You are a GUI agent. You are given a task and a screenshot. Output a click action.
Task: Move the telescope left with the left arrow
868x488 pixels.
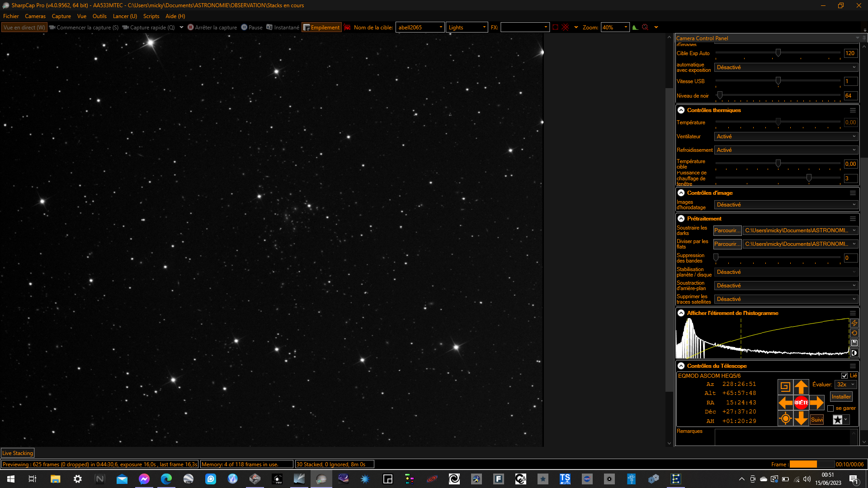[785, 402]
